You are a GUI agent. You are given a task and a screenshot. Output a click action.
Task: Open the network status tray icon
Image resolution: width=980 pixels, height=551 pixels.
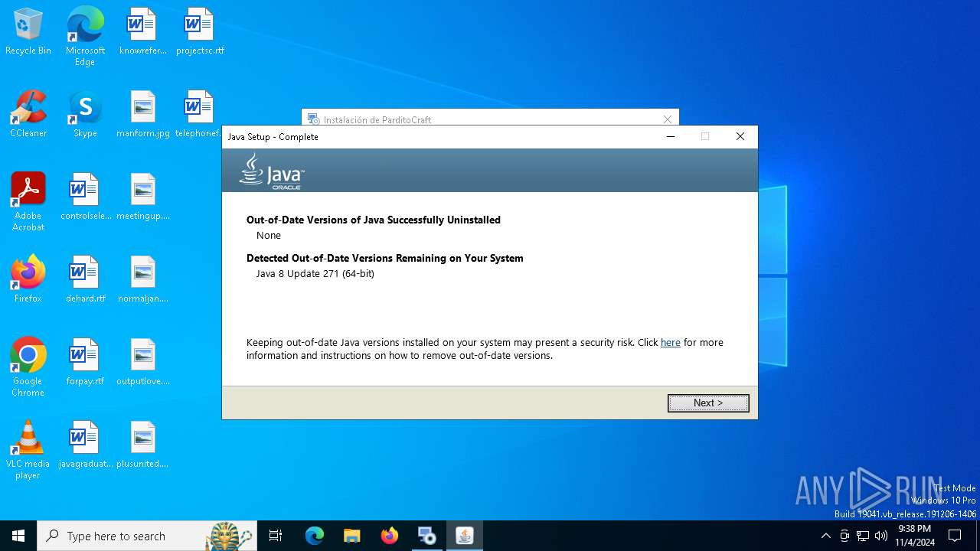point(863,536)
